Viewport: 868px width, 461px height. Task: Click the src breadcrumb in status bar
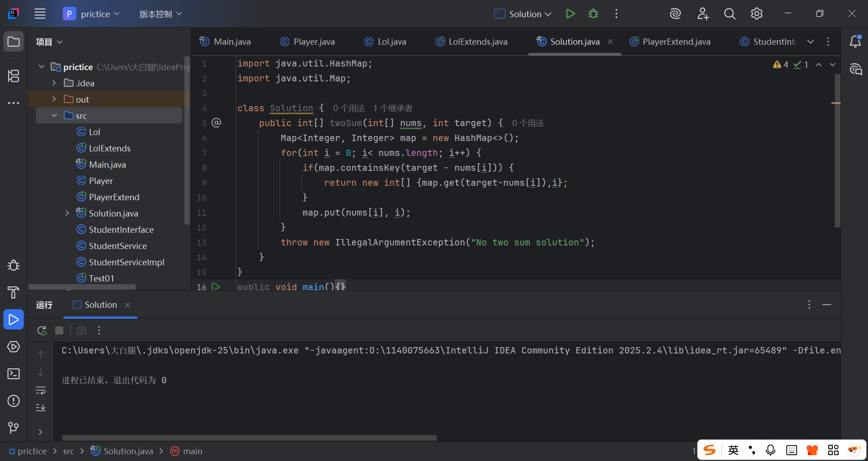click(x=69, y=451)
